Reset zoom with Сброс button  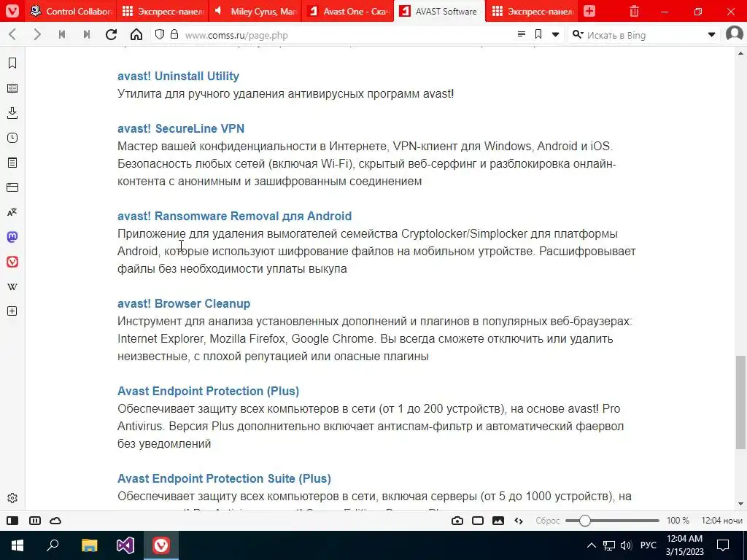[x=547, y=521]
